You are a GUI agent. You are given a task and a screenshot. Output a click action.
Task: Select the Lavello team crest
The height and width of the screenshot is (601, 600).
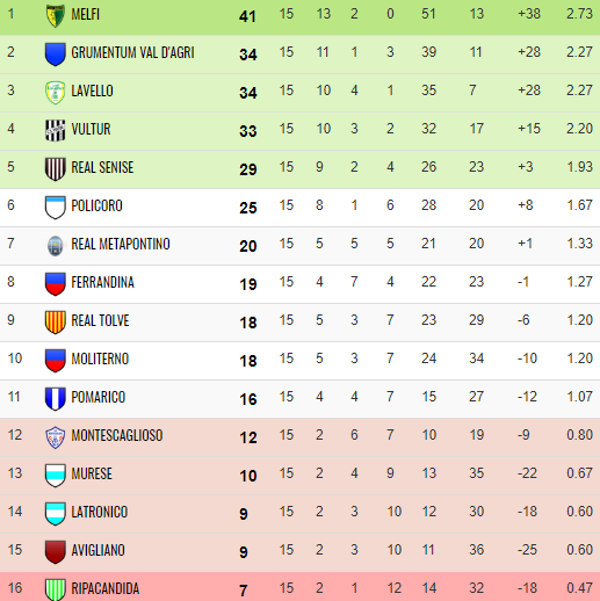pyautogui.click(x=55, y=92)
